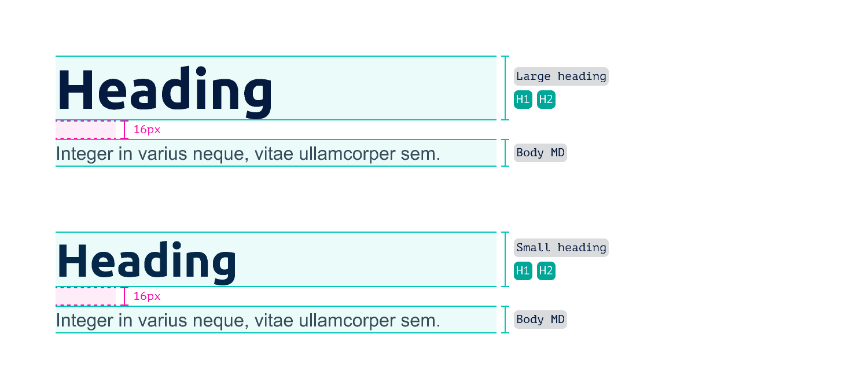
Task: Click the smaller bold Heading text
Action: click(147, 262)
